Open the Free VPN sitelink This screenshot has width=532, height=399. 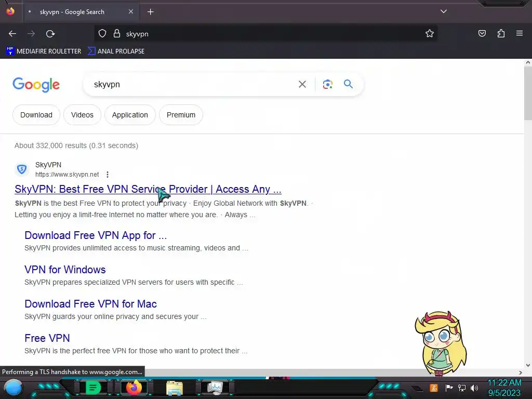(x=47, y=338)
